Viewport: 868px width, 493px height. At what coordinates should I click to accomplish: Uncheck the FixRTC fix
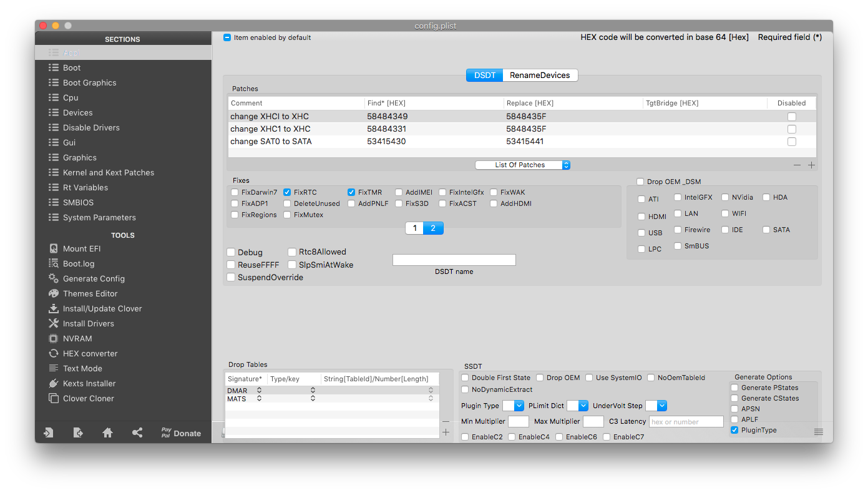(x=287, y=192)
